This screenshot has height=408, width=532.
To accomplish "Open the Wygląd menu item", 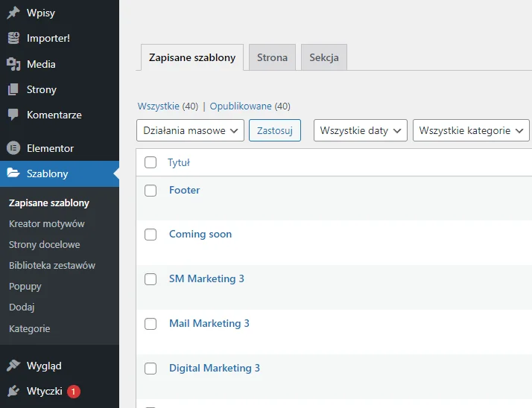I will coord(60,366).
